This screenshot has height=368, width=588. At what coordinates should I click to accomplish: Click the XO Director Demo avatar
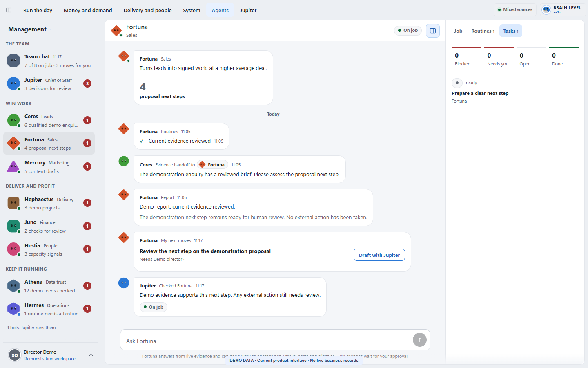(x=15, y=355)
